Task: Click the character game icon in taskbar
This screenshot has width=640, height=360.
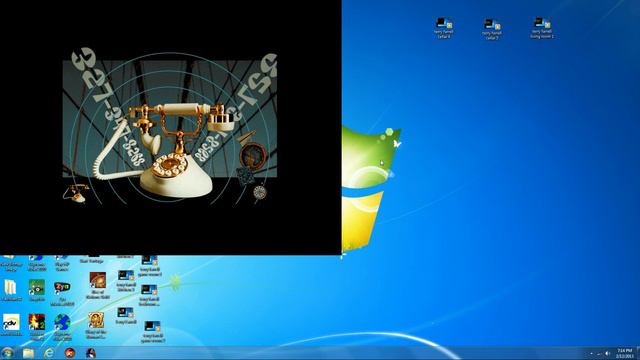Action: click(x=91, y=353)
